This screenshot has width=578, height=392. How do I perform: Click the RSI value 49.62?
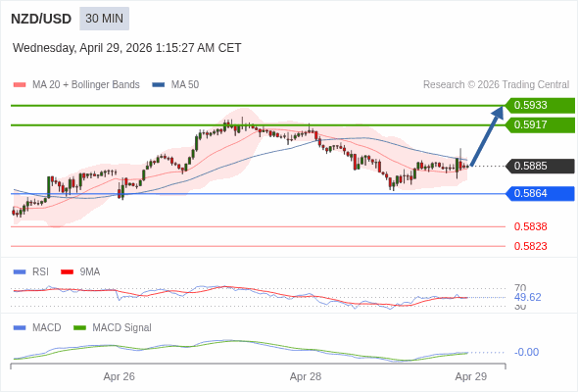[x=527, y=297]
